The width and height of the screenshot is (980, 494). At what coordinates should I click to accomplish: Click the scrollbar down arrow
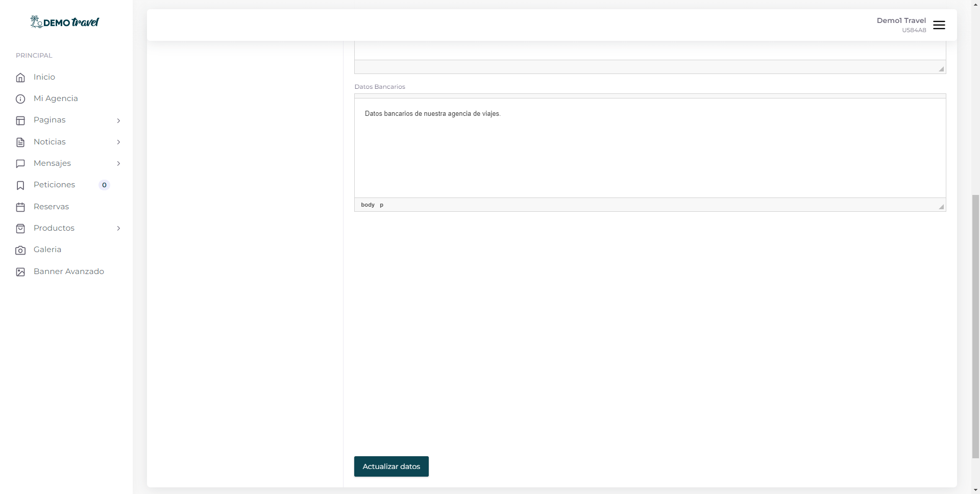click(x=975, y=490)
